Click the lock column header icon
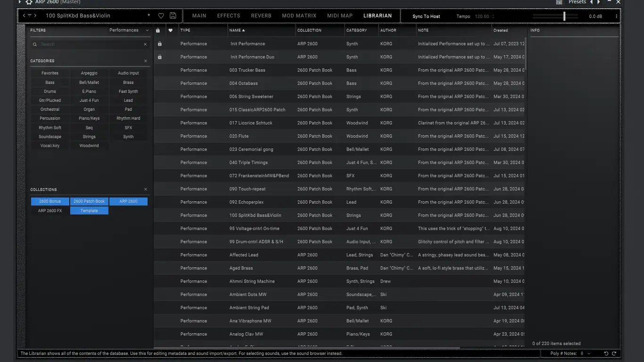The height and width of the screenshot is (362, 644). pos(158,30)
